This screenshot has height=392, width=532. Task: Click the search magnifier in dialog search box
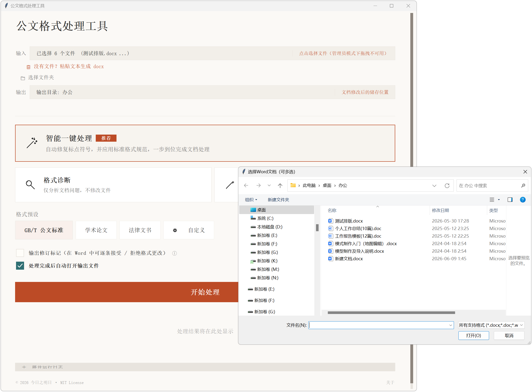click(x=523, y=186)
